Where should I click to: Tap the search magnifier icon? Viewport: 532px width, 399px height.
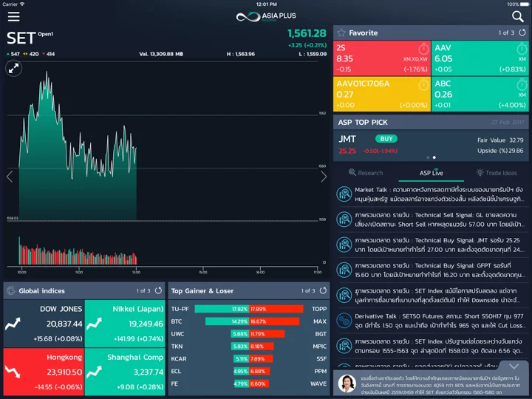[518, 16]
